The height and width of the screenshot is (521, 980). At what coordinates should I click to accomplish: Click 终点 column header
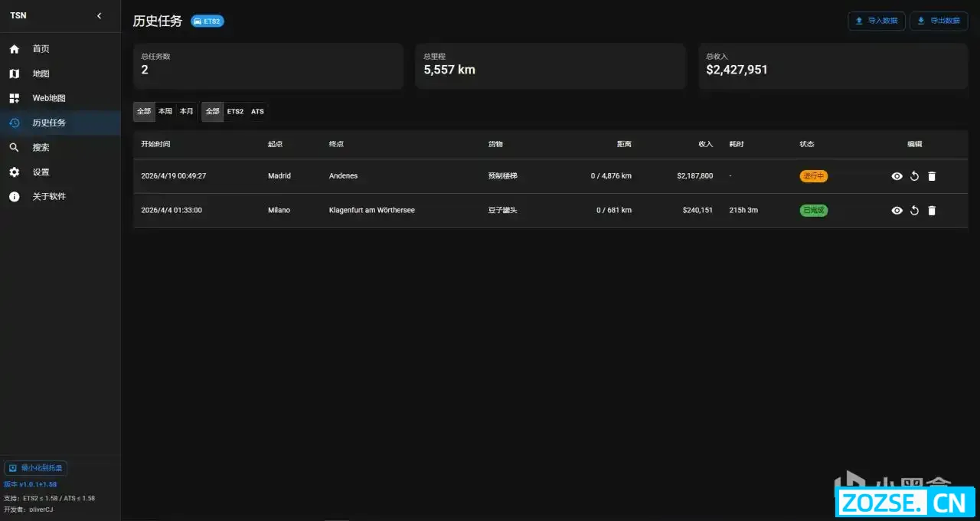[336, 144]
